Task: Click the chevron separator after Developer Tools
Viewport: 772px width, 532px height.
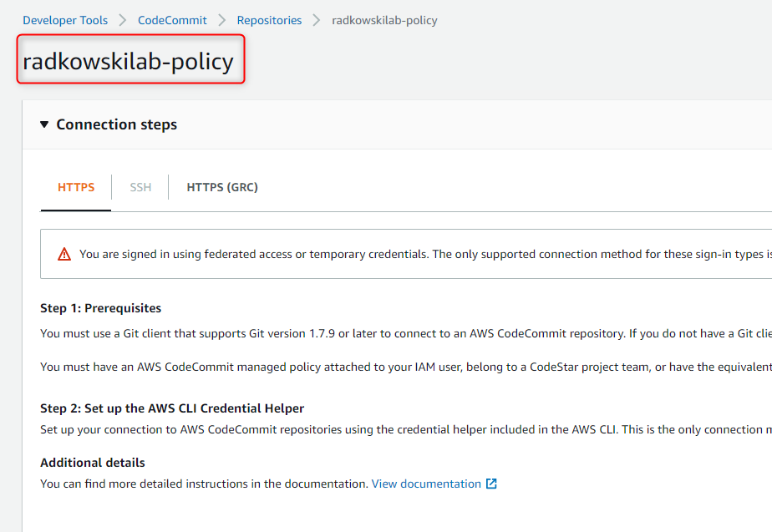Action: pos(123,20)
